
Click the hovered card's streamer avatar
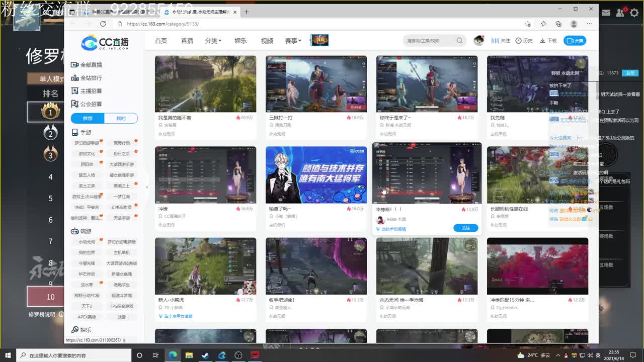click(380, 220)
